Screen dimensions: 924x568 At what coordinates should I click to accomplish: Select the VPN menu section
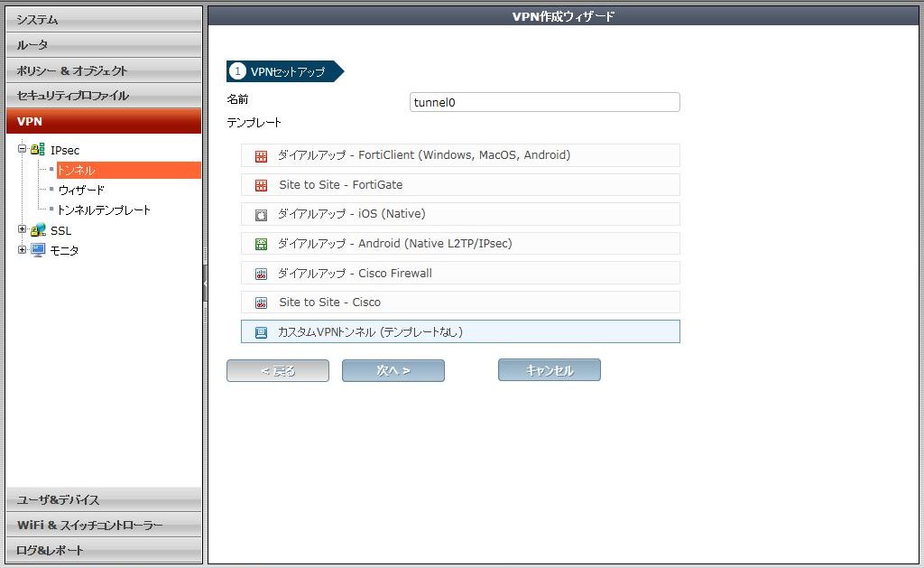(x=104, y=121)
